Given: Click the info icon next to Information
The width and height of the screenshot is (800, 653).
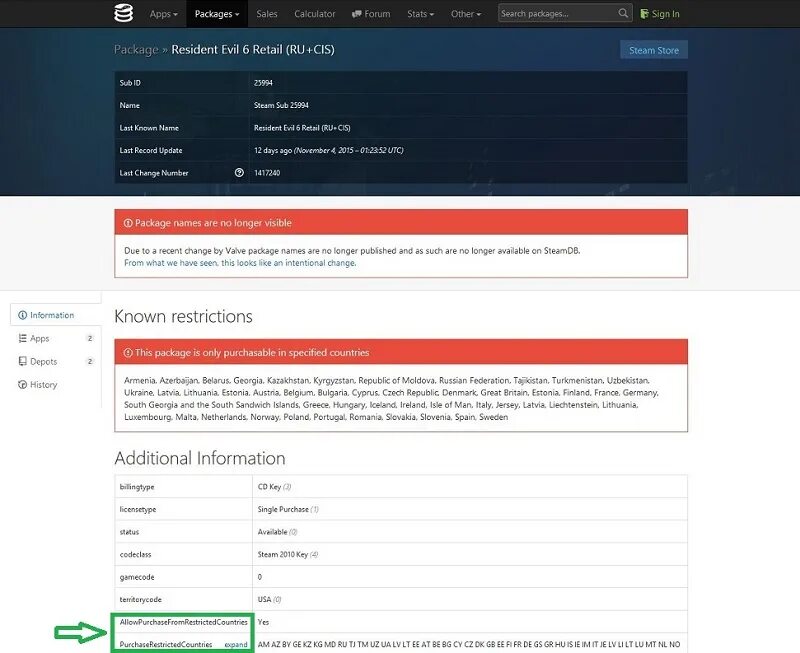Looking at the screenshot, I should click(23, 314).
